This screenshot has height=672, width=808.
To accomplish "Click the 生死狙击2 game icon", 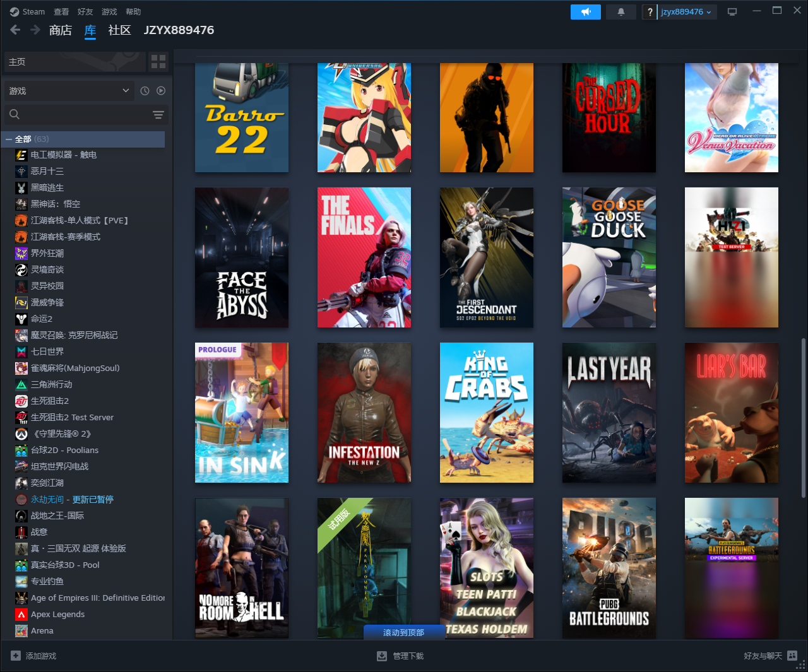I will tap(21, 401).
